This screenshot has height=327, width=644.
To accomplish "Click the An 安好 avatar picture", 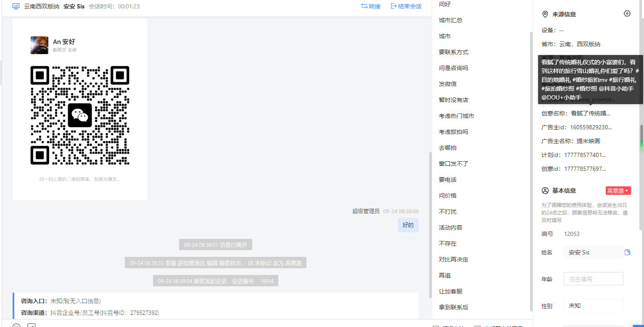I will [x=40, y=45].
